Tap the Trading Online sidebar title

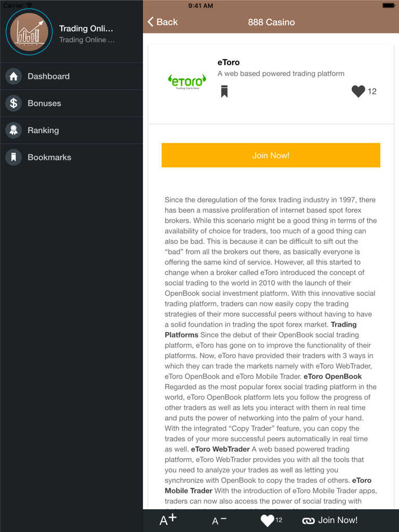click(x=86, y=29)
